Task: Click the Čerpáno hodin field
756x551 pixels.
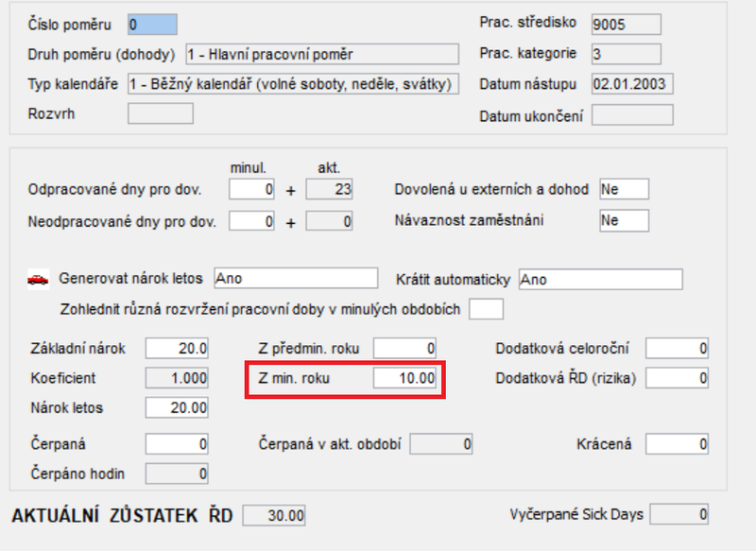Action: coord(177,474)
